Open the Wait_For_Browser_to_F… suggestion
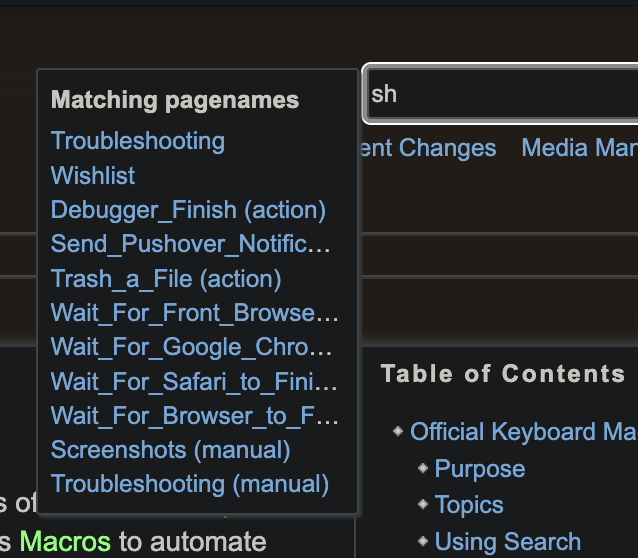Screen dimensions: 638x558 point(194,416)
